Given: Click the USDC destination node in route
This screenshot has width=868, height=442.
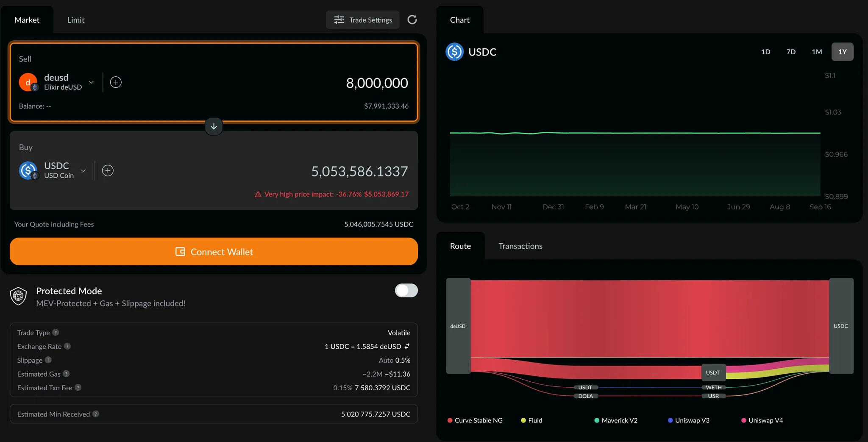Looking at the screenshot, I should (x=841, y=326).
